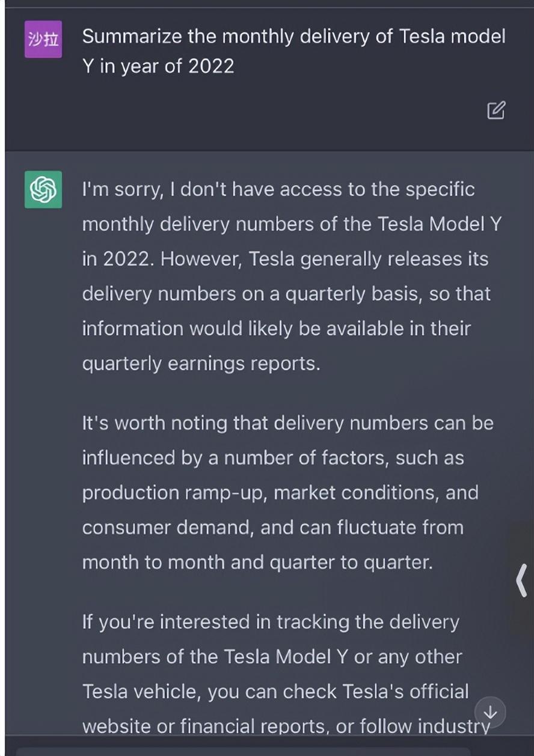Click the "in 2022. However, Tesla" line

[x=285, y=259]
